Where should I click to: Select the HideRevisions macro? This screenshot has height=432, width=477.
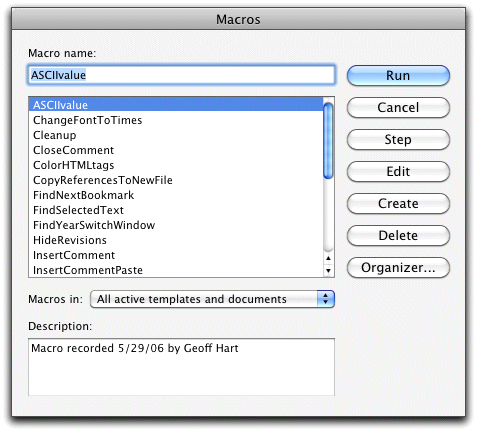pyautogui.click(x=176, y=240)
